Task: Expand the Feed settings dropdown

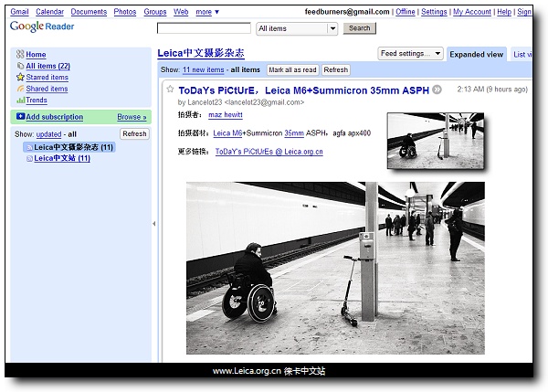Action: tap(410, 54)
